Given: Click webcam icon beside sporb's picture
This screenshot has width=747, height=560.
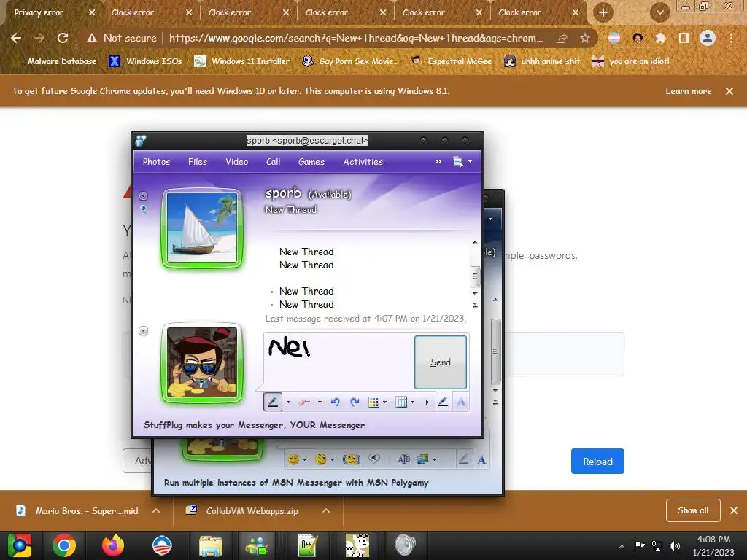Looking at the screenshot, I should coord(143,209).
